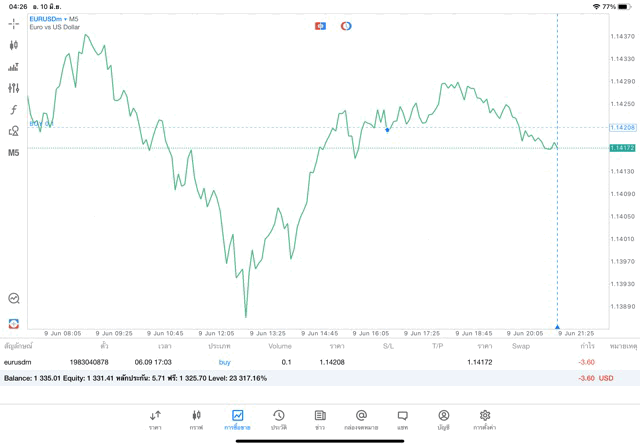The height and width of the screenshot is (447, 640).
Task: Open the Account (บัญชี) tab
Action: coord(443,419)
